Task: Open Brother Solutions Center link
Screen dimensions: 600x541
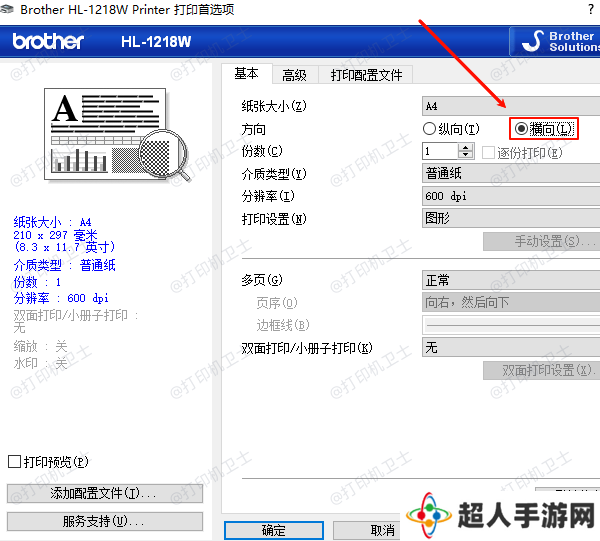Action: pyautogui.click(x=555, y=41)
